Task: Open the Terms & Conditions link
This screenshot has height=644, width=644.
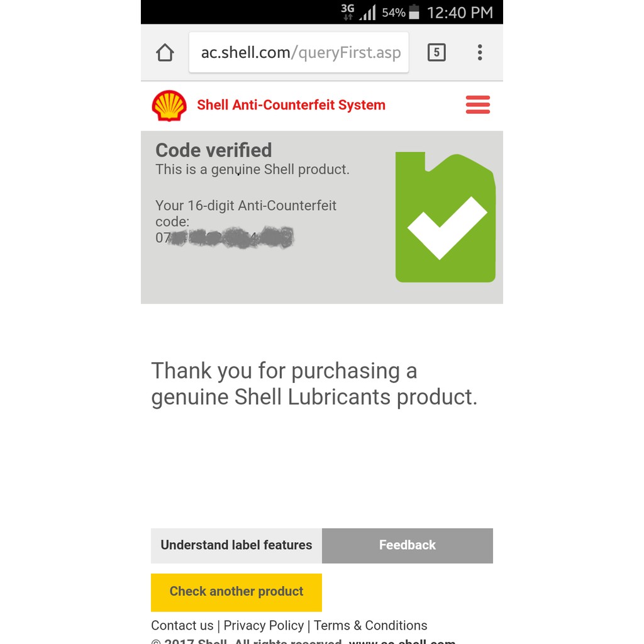Action: (370, 626)
